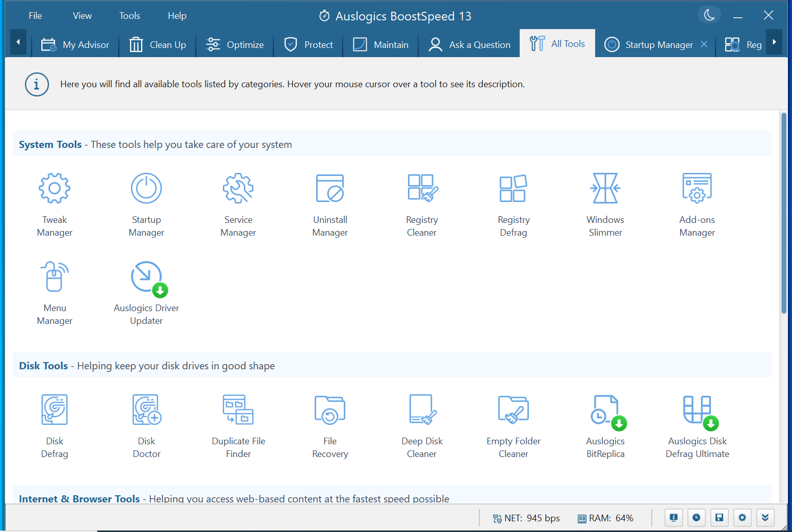Click the RAM 64% indicator
This screenshot has height=532, width=792.
(605, 518)
